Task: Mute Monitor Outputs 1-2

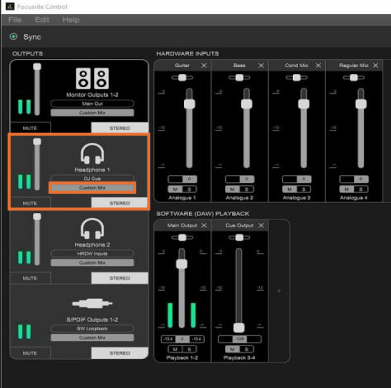Action: 30,128
